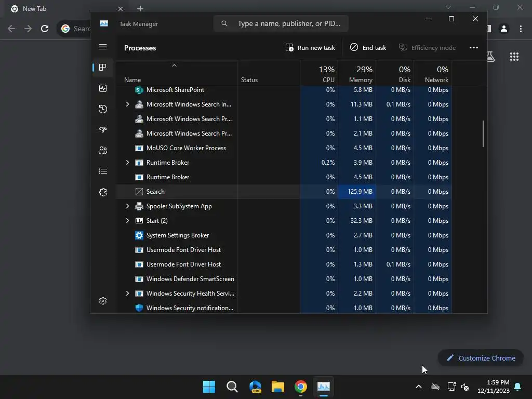Click Task Manager search input field
This screenshot has width=532, height=399.
[x=281, y=23]
